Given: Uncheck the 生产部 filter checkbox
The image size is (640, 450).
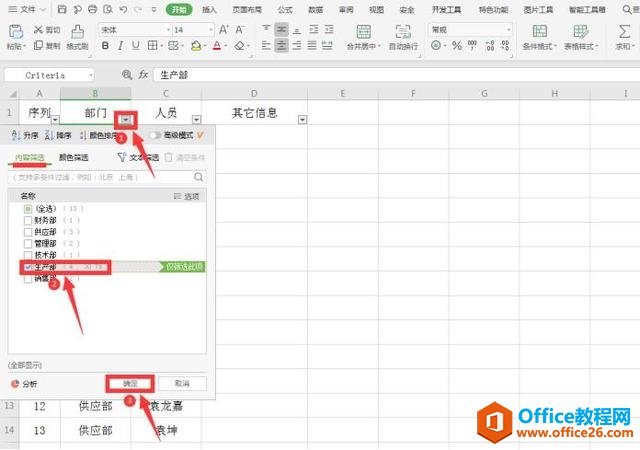Looking at the screenshot, I should click(28, 267).
